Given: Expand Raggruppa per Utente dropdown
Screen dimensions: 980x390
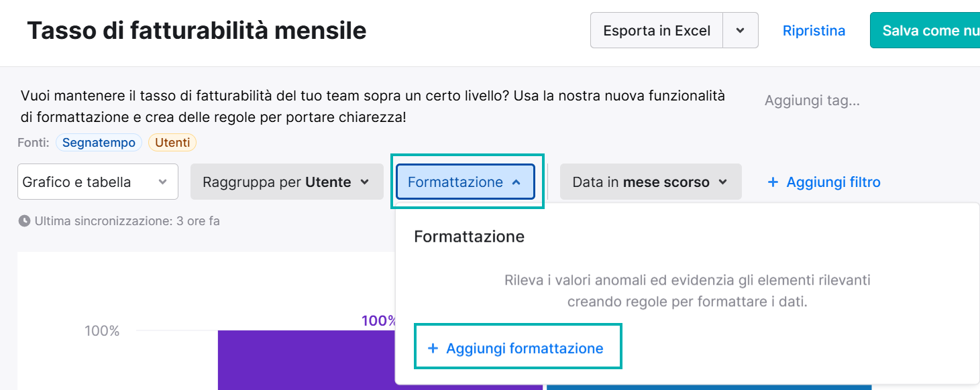Looking at the screenshot, I should tap(287, 182).
